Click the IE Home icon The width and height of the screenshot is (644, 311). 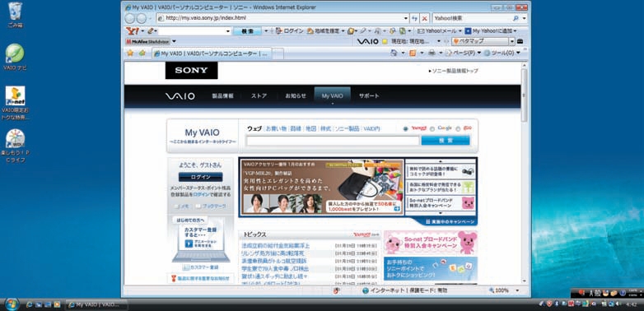(x=394, y=53)
